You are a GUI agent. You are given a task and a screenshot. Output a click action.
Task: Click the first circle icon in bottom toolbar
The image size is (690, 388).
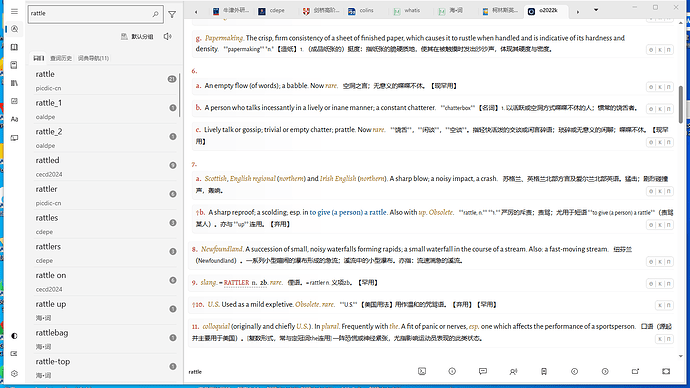tap(452, 372)
